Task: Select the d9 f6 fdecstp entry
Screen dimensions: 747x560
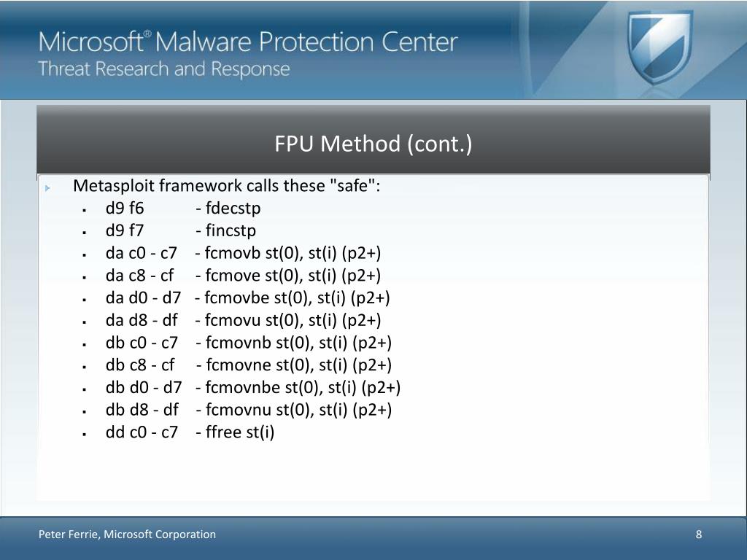Action: [183, 208]
